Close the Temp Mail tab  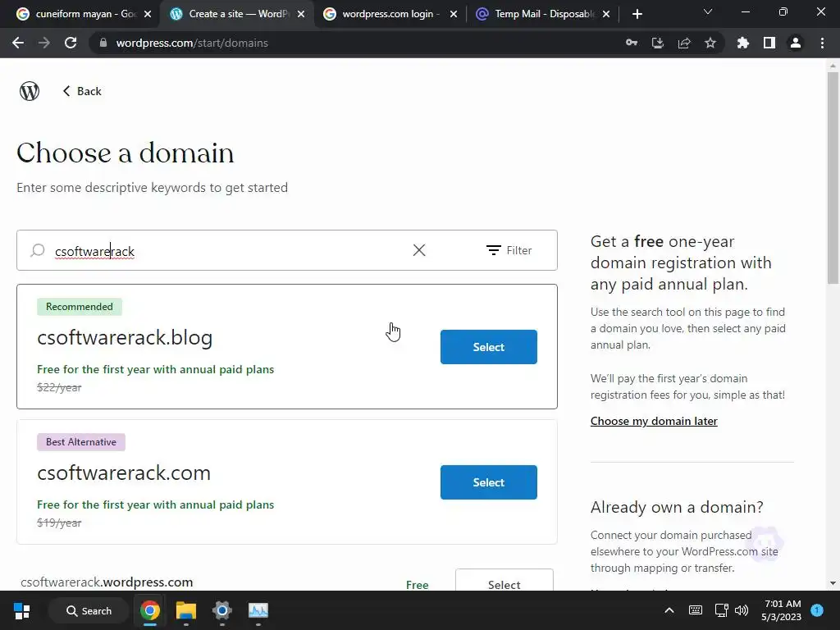(606, 14)
